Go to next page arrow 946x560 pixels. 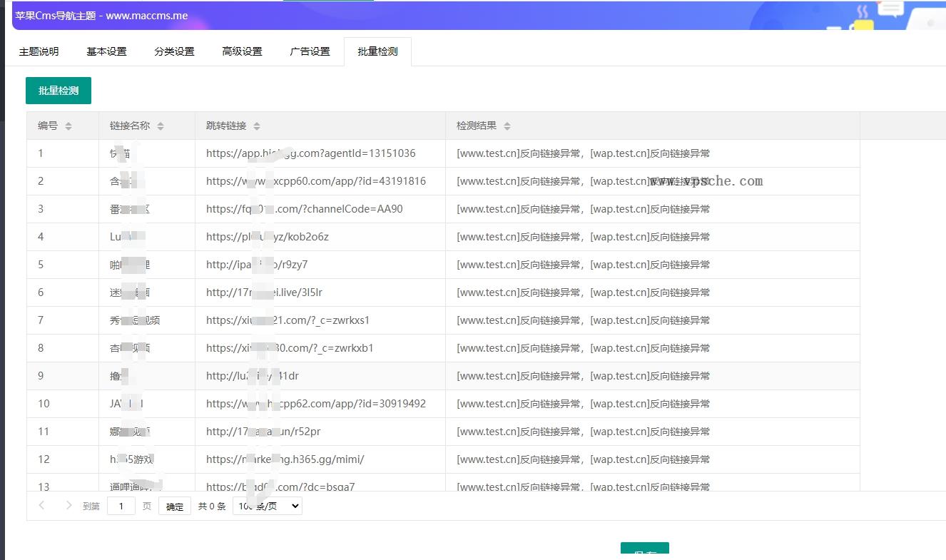[68, 506]
